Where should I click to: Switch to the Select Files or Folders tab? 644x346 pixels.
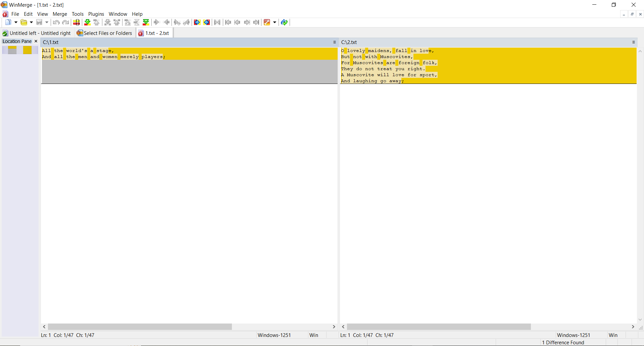point(104,33)
